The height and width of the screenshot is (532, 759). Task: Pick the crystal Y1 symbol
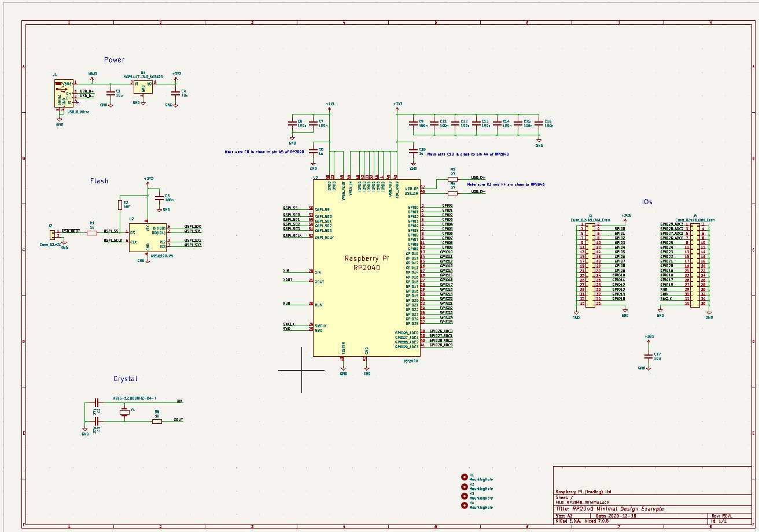124,411
